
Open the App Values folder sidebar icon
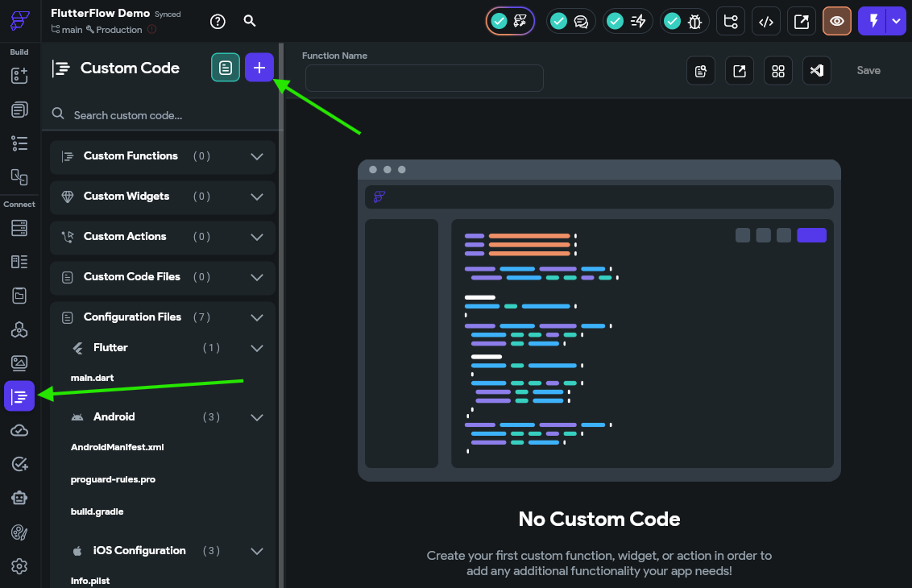click(x=19, y=296)
